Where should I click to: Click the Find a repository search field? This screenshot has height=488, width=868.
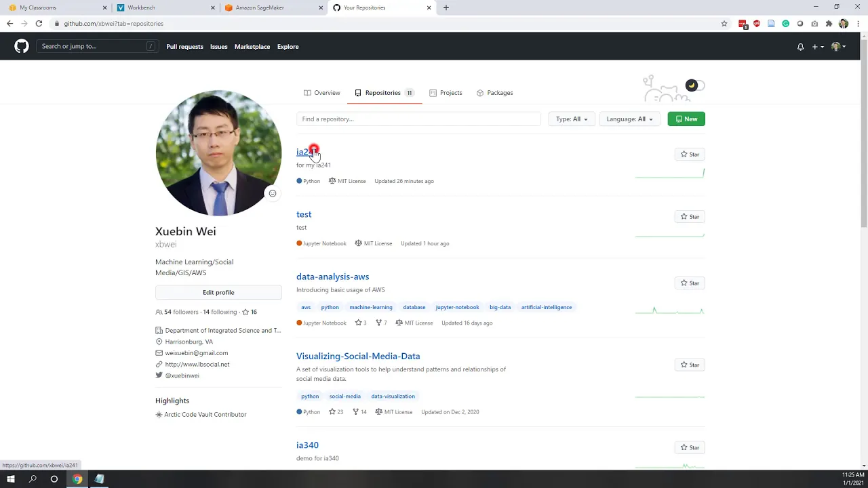click(418, 119)
